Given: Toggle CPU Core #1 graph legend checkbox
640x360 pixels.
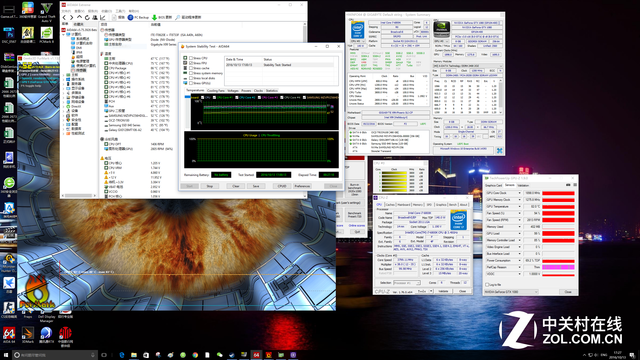Looking at the screenshot, I should [214, 98].
